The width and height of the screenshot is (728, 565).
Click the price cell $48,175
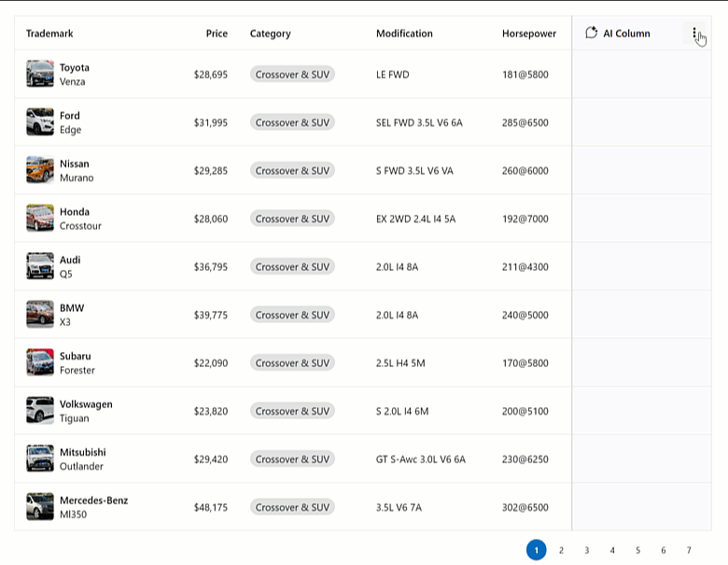point(211,507)
